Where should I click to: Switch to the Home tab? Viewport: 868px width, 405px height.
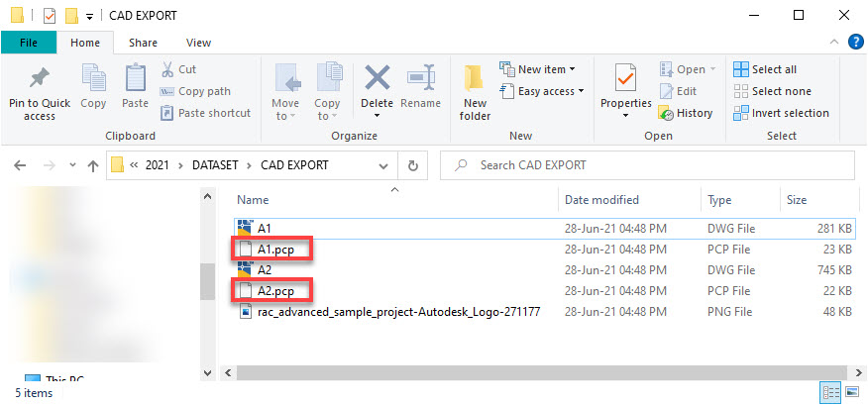pyautogui.click(x=85, y=43)
